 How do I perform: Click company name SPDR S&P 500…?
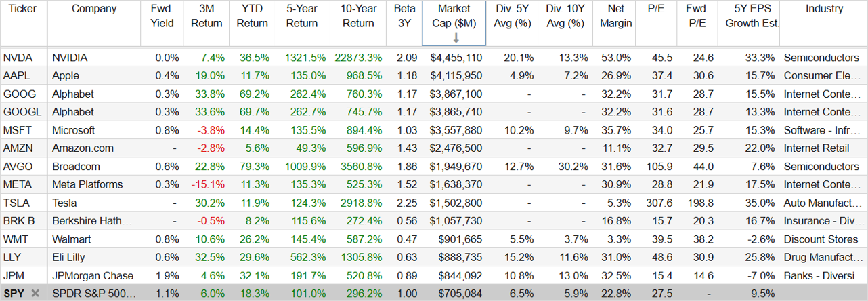pos(94,294)
